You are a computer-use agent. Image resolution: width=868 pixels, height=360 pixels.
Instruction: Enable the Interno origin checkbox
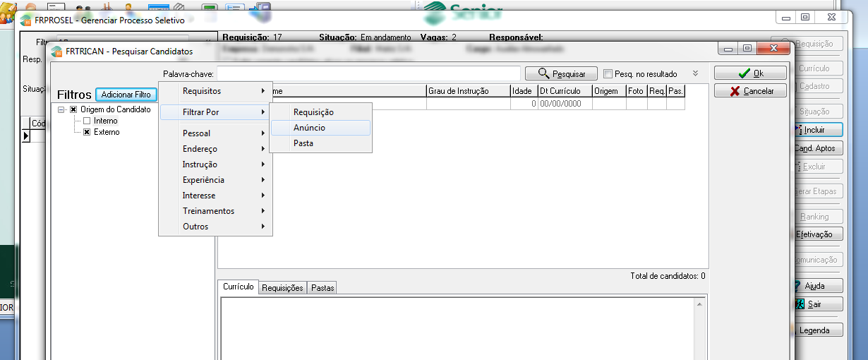[87, 121]
